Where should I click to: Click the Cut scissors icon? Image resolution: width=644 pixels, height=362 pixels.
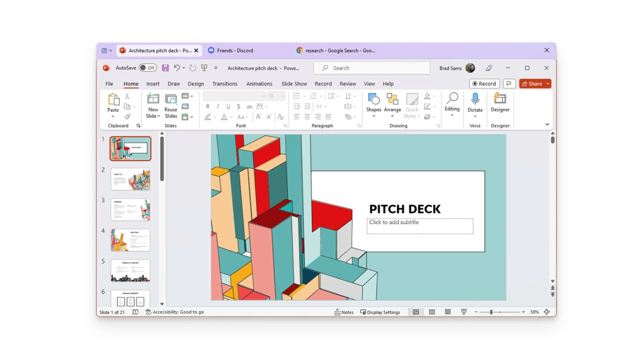127,96
